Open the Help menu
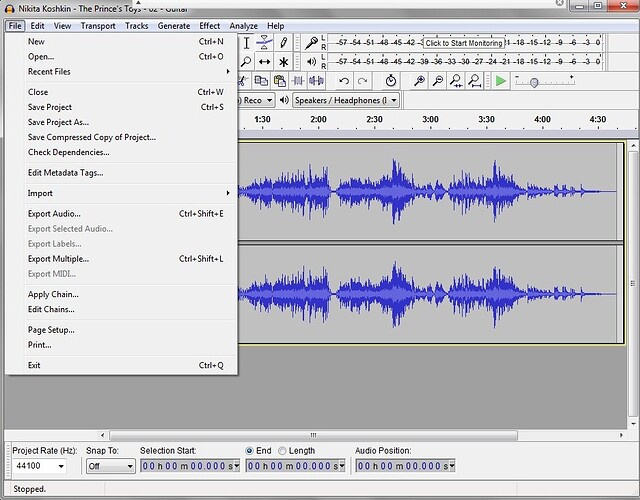 pos(276,26)
